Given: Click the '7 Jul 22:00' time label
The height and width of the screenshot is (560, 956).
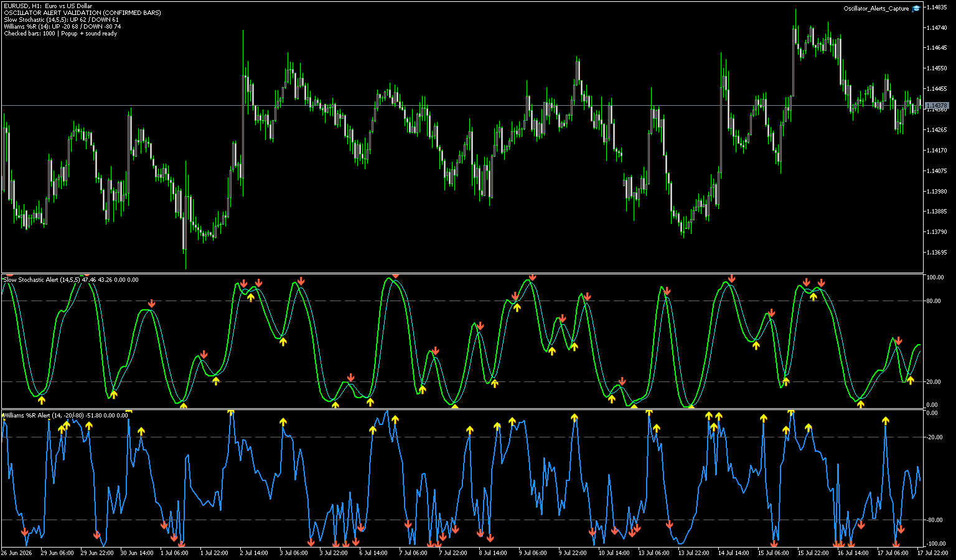Looking at the screenshot, I should (453, 553).
